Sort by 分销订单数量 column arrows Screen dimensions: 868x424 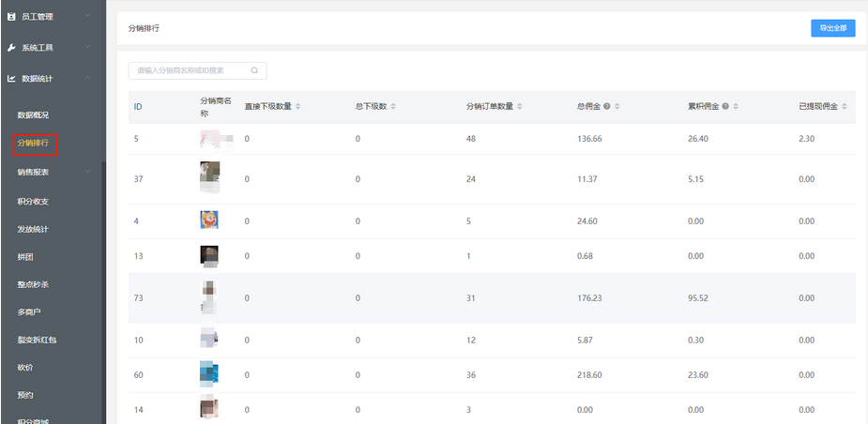tap(520, 106)
